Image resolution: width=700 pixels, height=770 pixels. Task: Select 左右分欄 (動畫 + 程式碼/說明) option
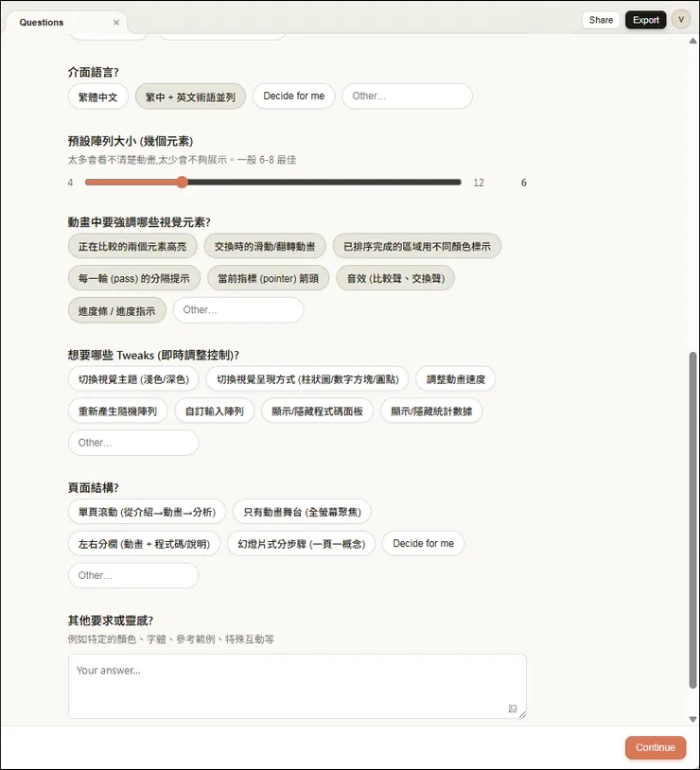point(145,544)
